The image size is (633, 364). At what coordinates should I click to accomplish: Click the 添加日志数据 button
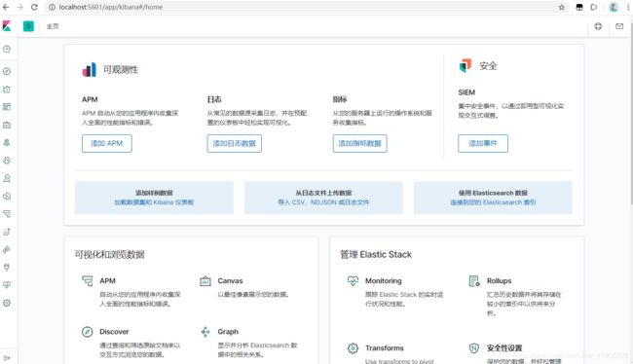click(234, 143)
